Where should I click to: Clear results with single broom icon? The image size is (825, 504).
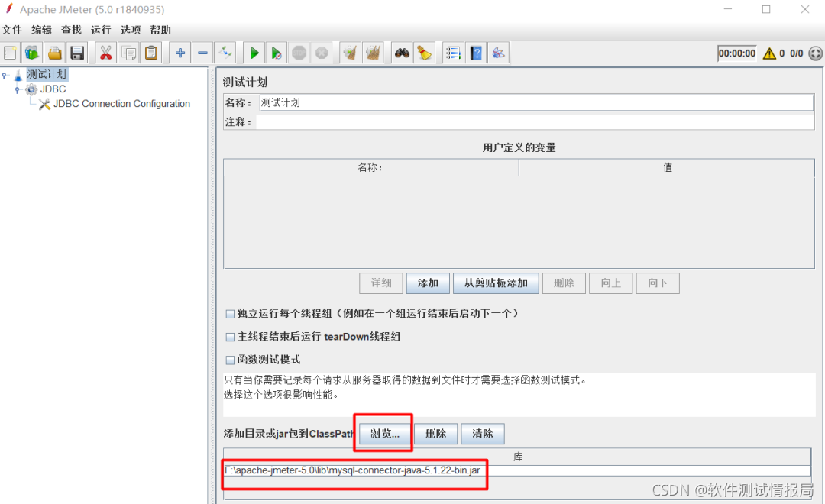350,53
